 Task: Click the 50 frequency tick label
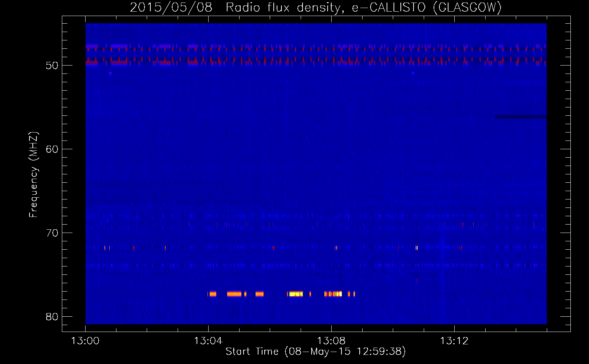pos(52,66)
